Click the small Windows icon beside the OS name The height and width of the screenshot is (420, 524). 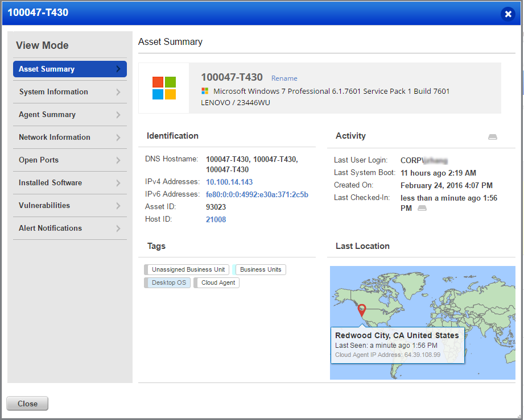205,91
